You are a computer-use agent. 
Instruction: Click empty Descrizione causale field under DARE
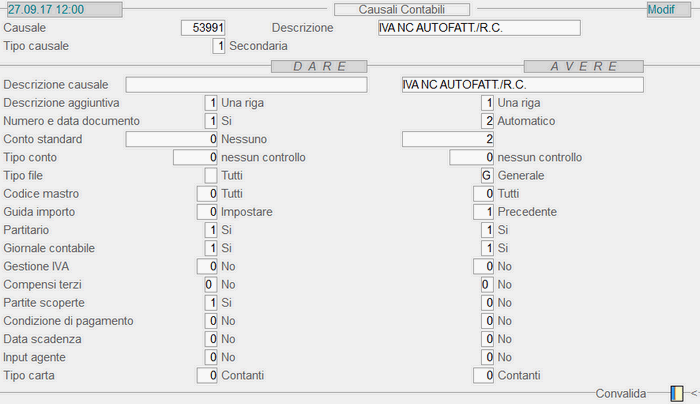tap(255, 85)
